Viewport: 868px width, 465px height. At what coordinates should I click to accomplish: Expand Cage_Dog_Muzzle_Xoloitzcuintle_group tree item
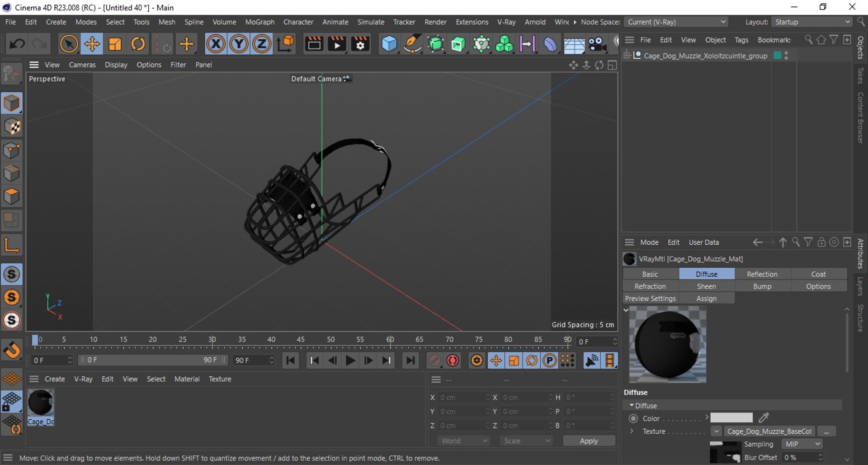(627, 56)
